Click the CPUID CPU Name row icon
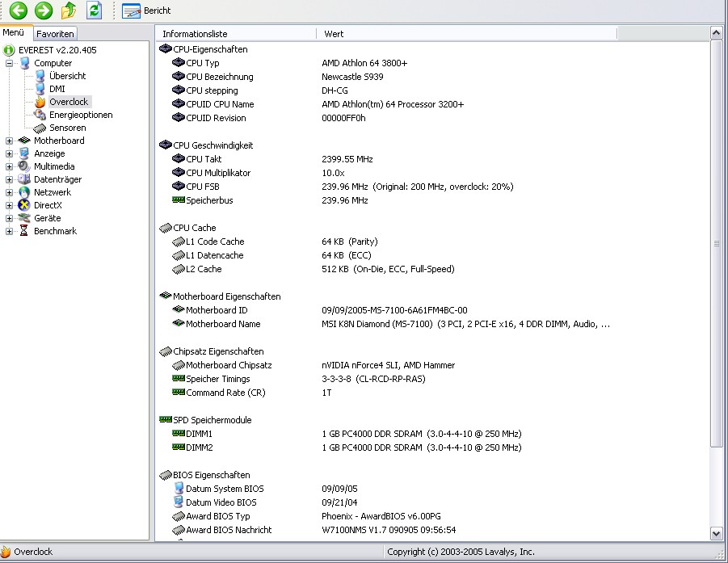This screenshot has width=728, height=563. coord(179,104)
